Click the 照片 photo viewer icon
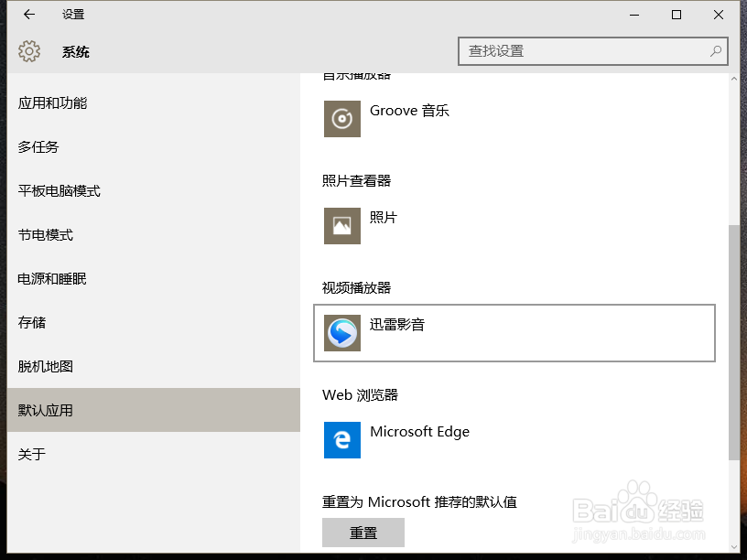 pos(341,226)
